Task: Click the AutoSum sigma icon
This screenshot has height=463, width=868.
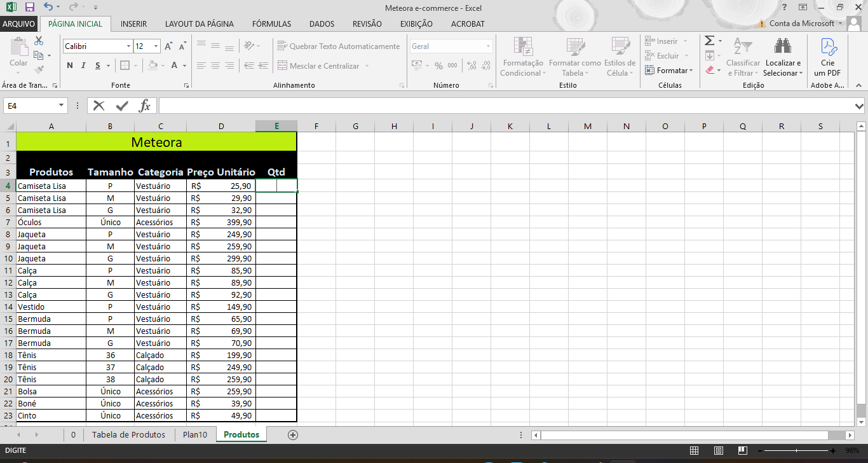Action: [x=710, y=41]
